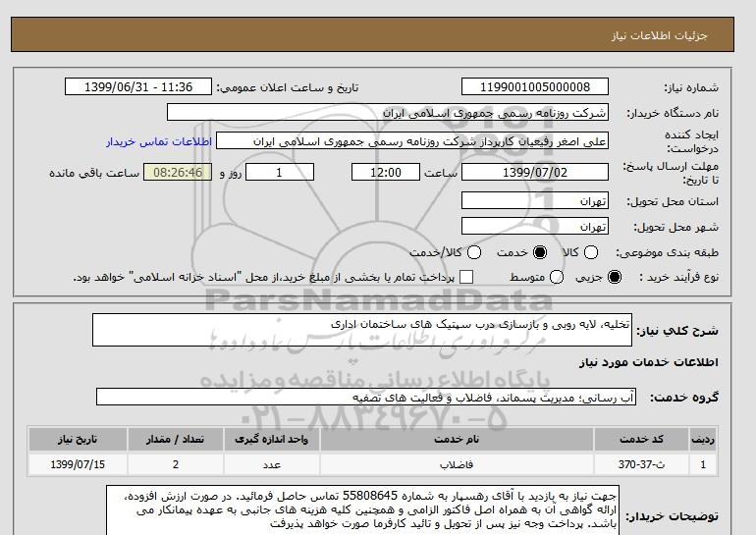Click the ردیف column header
The height and width of the screenshot is (535, 756).
coord(703,439)
